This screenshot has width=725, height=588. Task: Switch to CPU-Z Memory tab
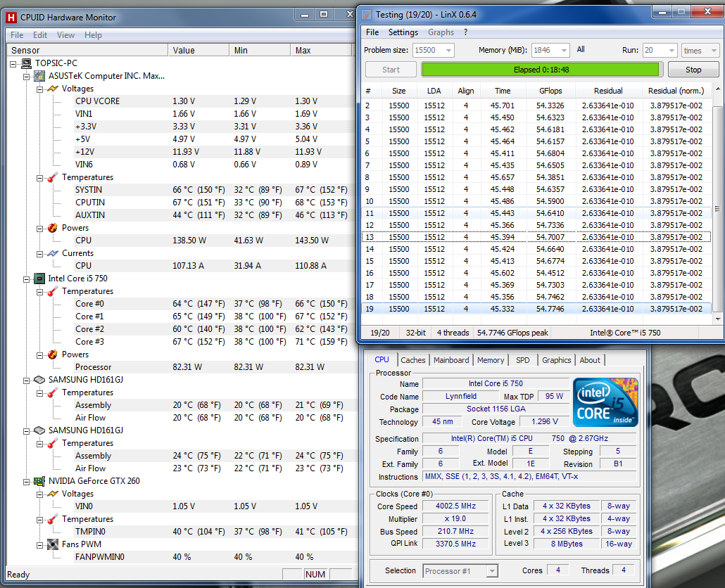[491, 360]
